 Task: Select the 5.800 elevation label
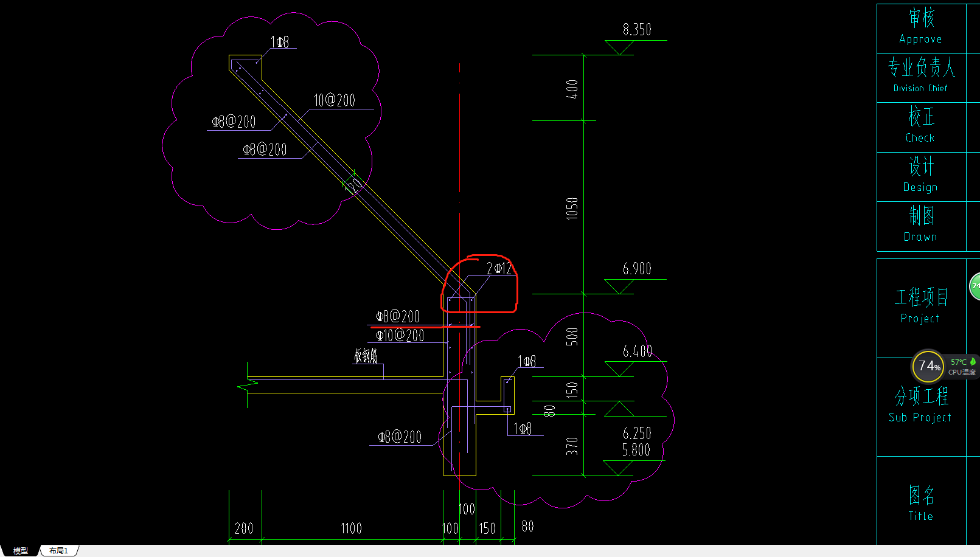(x=636, y=450)
